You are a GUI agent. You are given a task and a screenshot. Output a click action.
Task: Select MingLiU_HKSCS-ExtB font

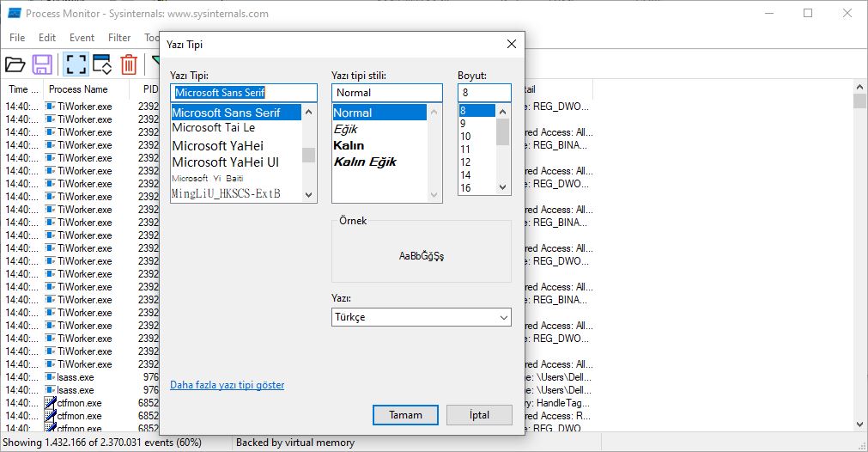236,193
